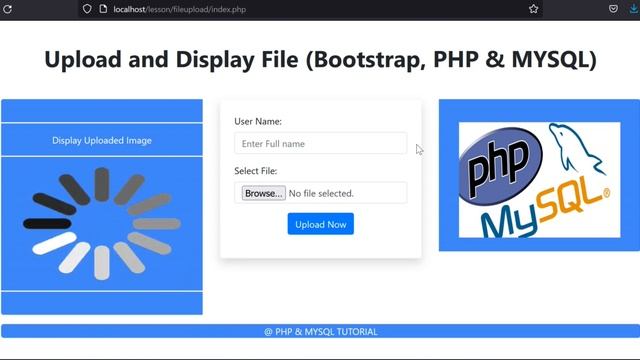Viewport: 640px width, 360px height.
Task: Click the page info document icon
Action: (103, 9)
